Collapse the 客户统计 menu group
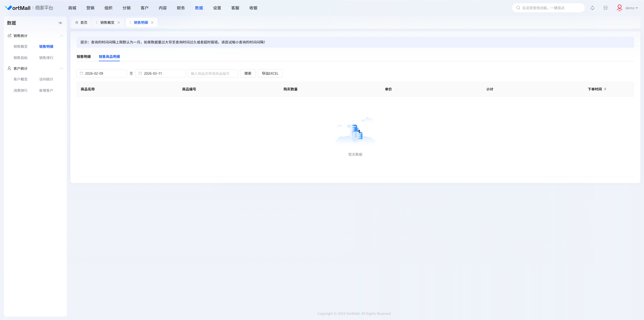The image size is (644, 320). [61, 69]
